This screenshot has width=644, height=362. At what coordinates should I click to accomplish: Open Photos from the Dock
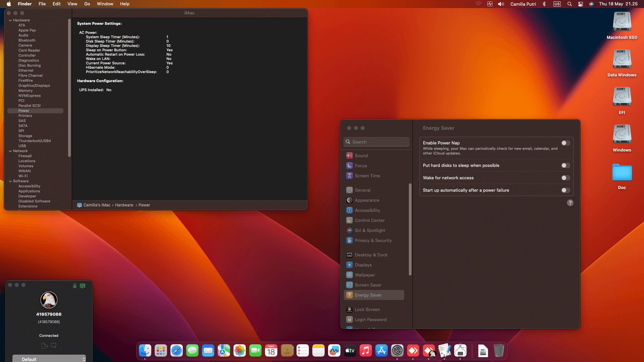(239, 351)
